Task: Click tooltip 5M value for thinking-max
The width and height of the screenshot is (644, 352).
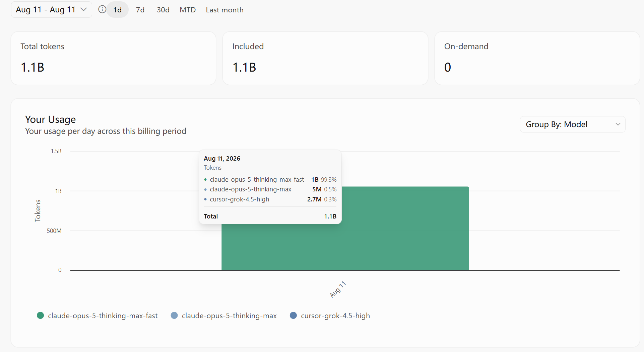Action: 317,189
